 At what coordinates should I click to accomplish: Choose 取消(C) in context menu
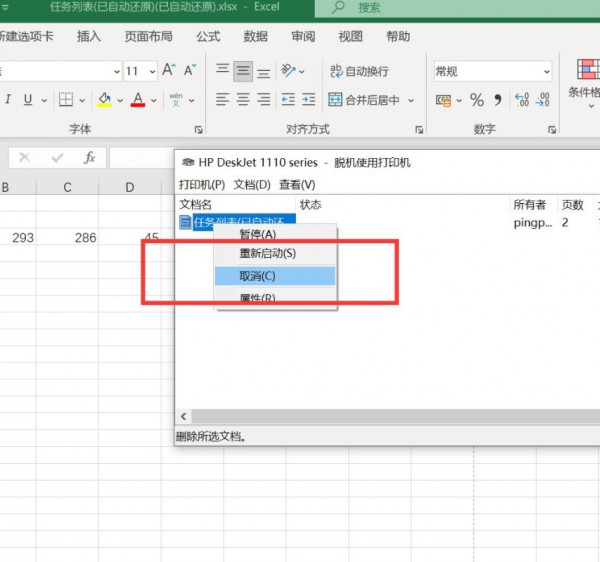click(275, 276)
